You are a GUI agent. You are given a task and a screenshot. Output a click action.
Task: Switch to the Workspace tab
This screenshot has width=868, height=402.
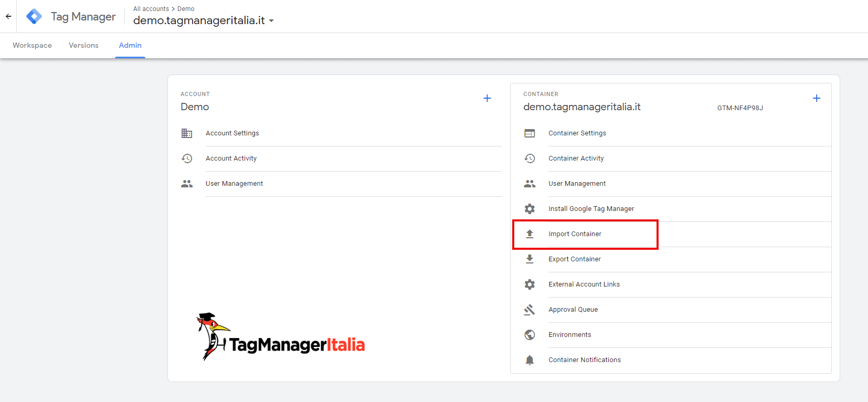(32, 46)
